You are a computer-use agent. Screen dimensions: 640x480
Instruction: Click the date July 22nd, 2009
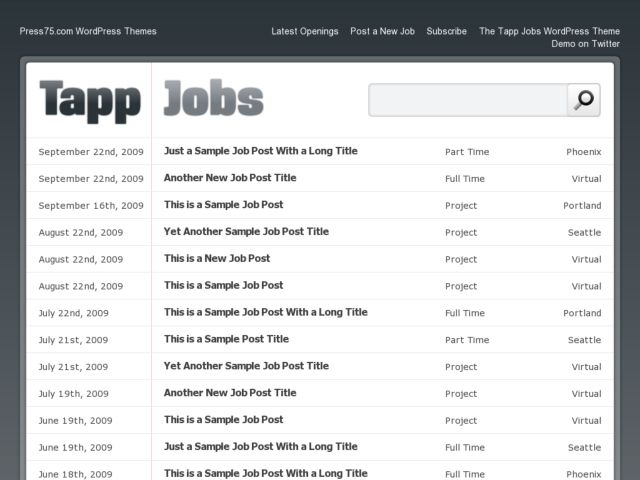73,313
